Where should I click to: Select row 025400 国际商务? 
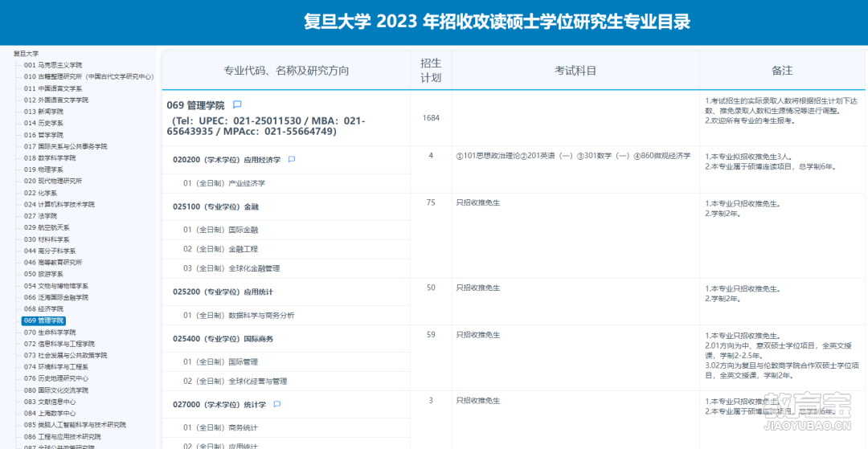pyautogui.click(x=223, y=339)
